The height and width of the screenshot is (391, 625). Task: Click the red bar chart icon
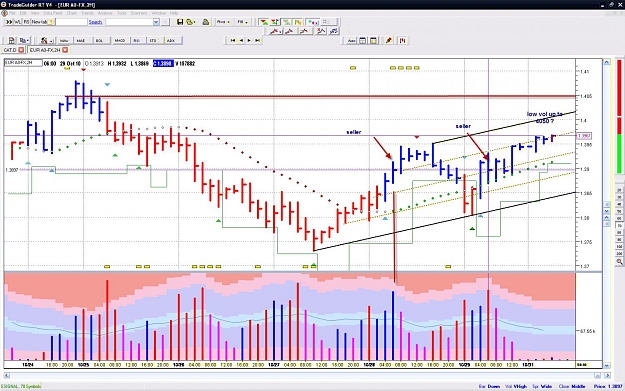(x=403, y=41)
